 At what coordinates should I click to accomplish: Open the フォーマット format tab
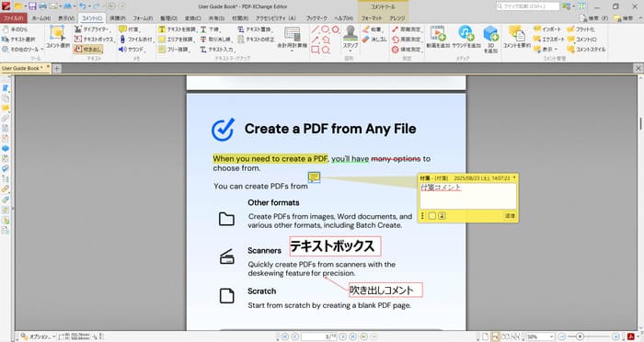(x=372, y=18)
